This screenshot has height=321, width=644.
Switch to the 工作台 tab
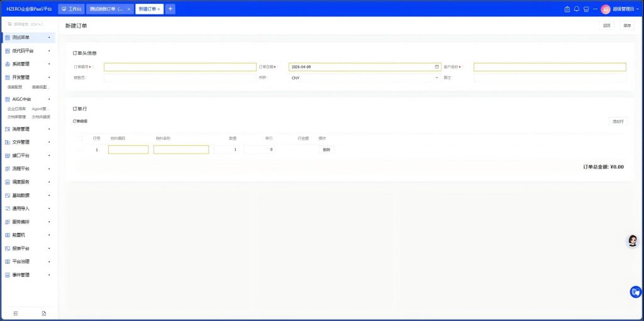(x=71, y=9)
